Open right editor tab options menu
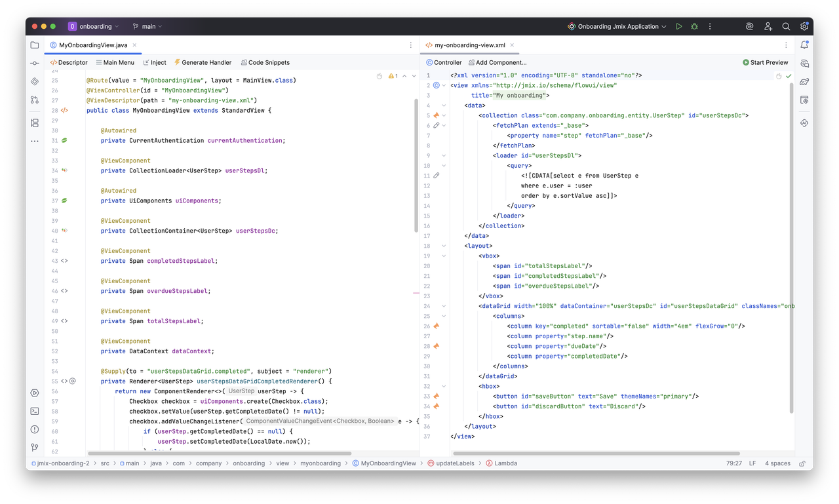The height and width of the screenshot is (504, 839). (786, 45)
